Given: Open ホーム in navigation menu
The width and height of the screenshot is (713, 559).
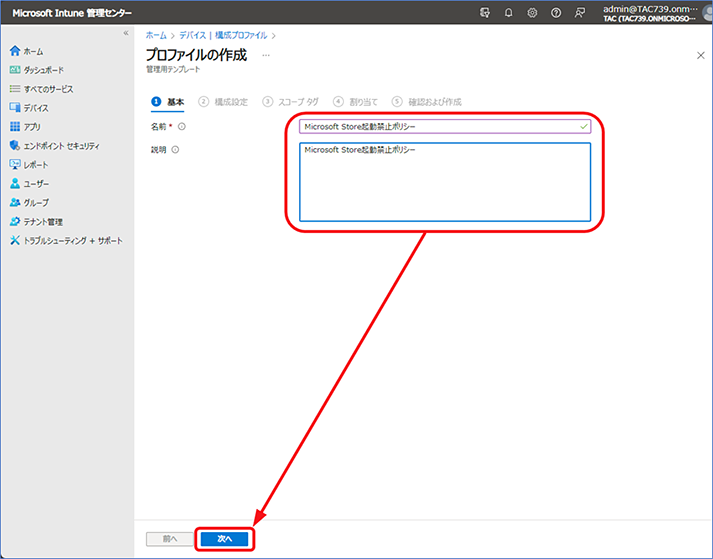Looking at the screenshot, I should [x=34, y=51].
